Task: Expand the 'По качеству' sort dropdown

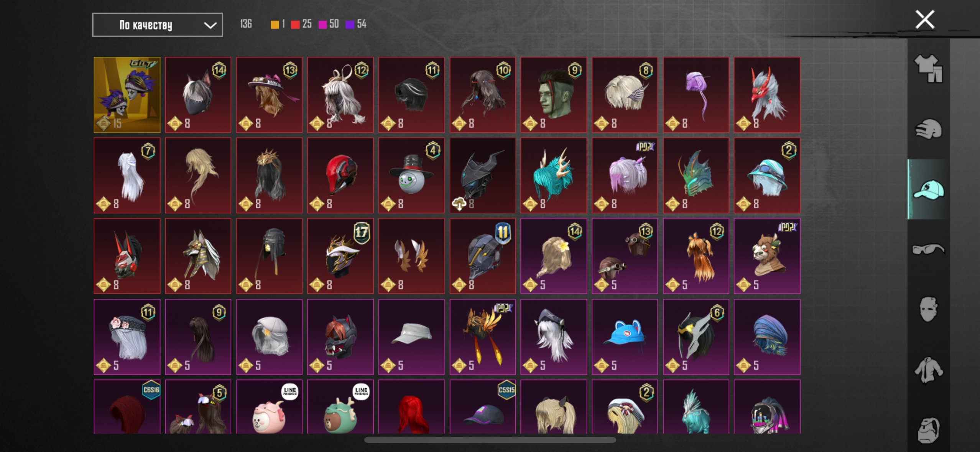Action: coord(157,25)
